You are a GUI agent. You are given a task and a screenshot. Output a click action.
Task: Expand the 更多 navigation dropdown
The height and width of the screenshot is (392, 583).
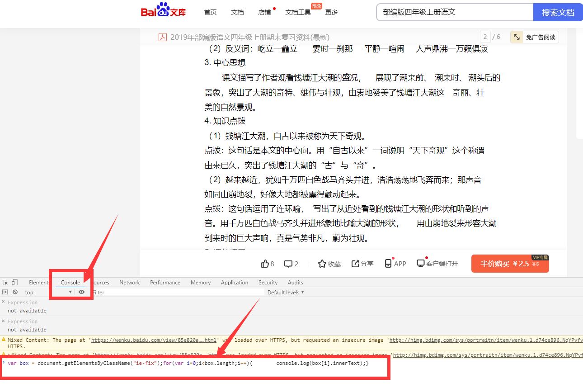(331, 13)
